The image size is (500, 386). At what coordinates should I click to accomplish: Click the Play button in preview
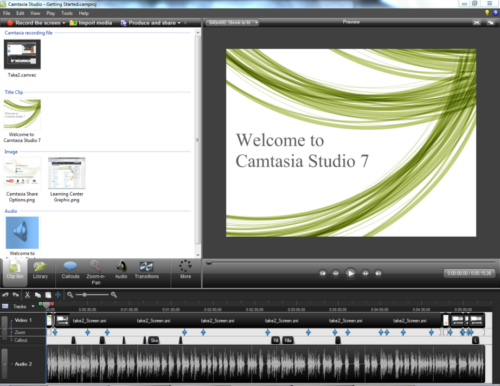click(x=350, y=273)
